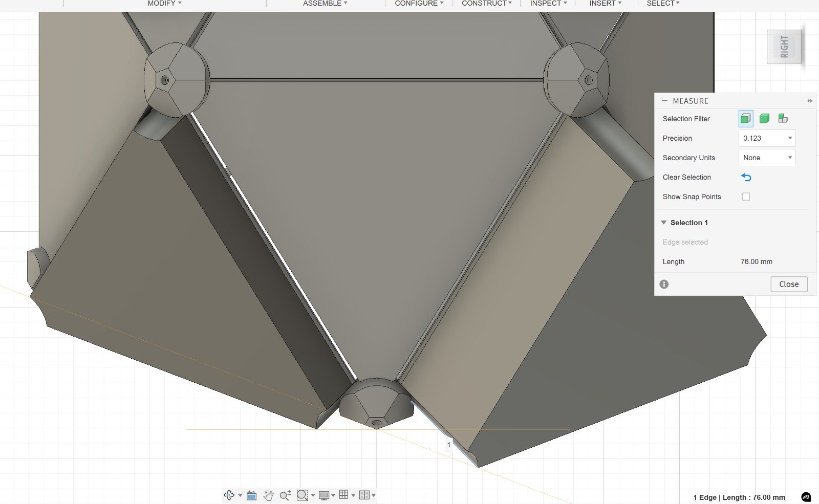Select face/edge/vertex selection filter
Viewport: 819px width, 504px height.
[745, 119]
